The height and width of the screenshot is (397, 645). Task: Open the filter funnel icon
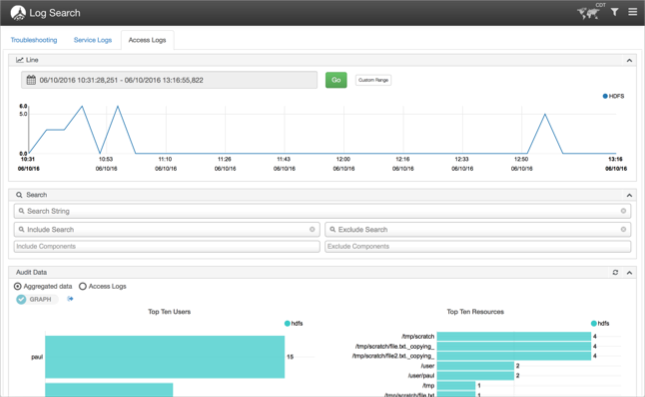[615, 12]
